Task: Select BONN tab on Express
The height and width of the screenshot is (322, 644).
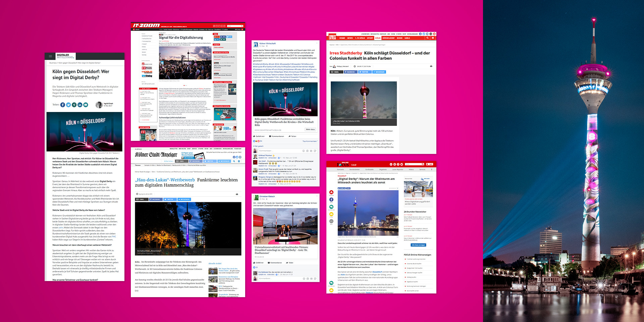Action: 399,38
